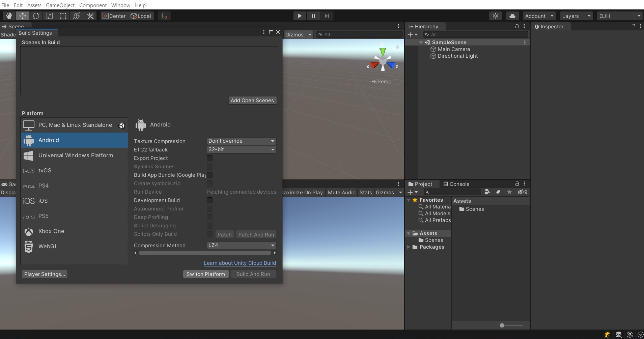Lock the Hierarchy panel
Viewport: 644px width, 339px height.
pos(517,26)
